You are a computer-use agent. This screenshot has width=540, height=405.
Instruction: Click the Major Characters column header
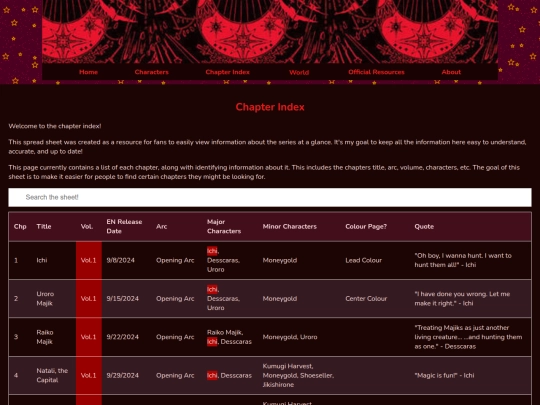click(x=224, y=227)
